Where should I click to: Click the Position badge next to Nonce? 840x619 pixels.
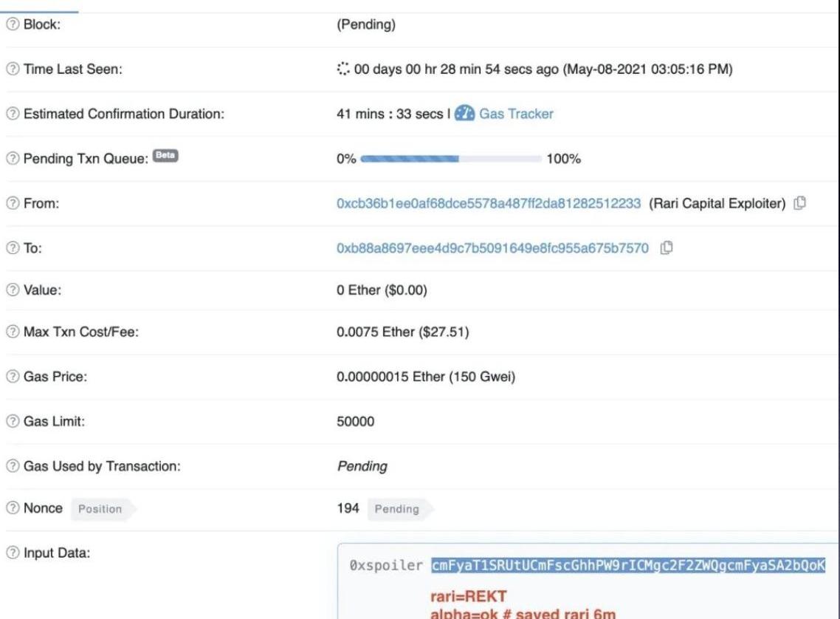102,509
